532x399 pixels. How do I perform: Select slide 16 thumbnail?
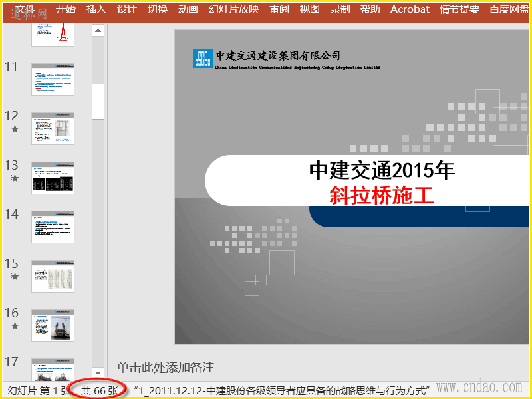coord(53,325)
